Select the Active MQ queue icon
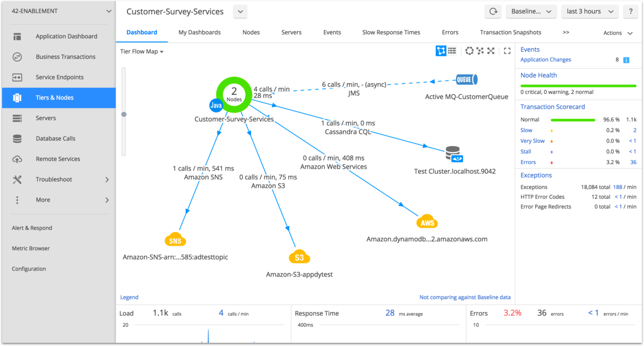This screenshot has width=644, height=346. (x=466, y=80)
